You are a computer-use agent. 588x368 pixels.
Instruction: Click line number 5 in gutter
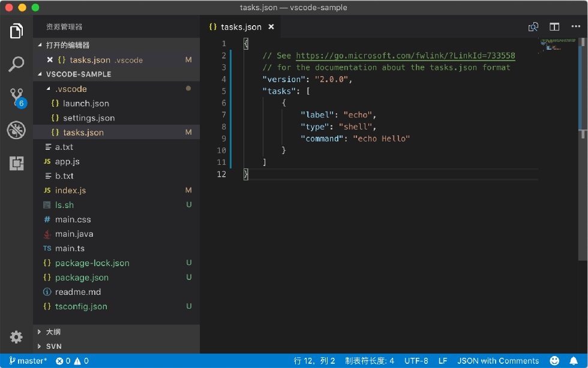tap(223, 91)
